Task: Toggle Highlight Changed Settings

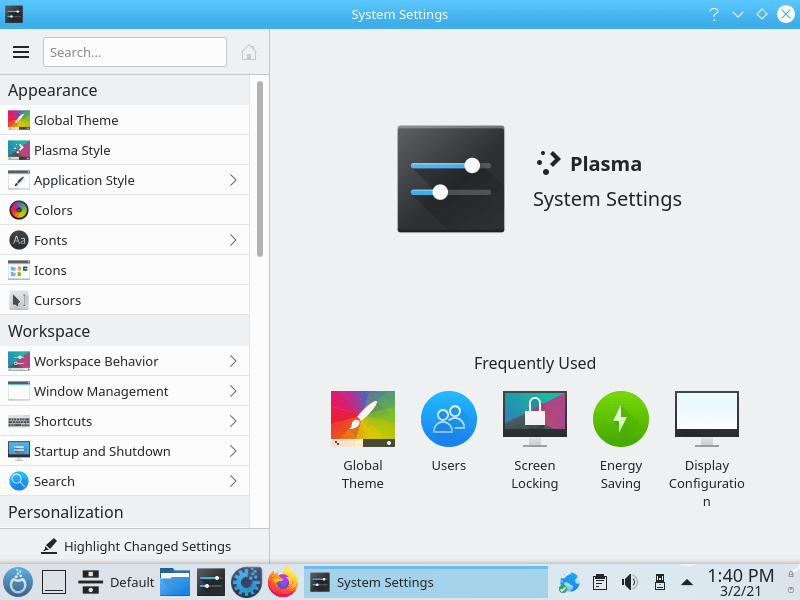Action: 136,546
